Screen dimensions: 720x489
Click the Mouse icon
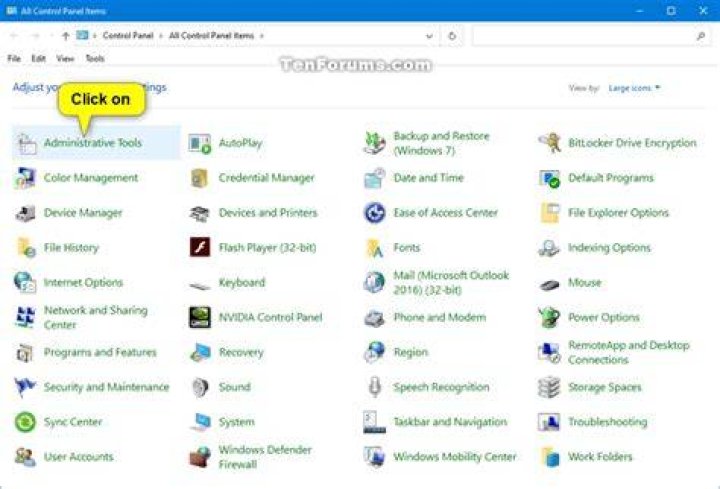[549, 285]
